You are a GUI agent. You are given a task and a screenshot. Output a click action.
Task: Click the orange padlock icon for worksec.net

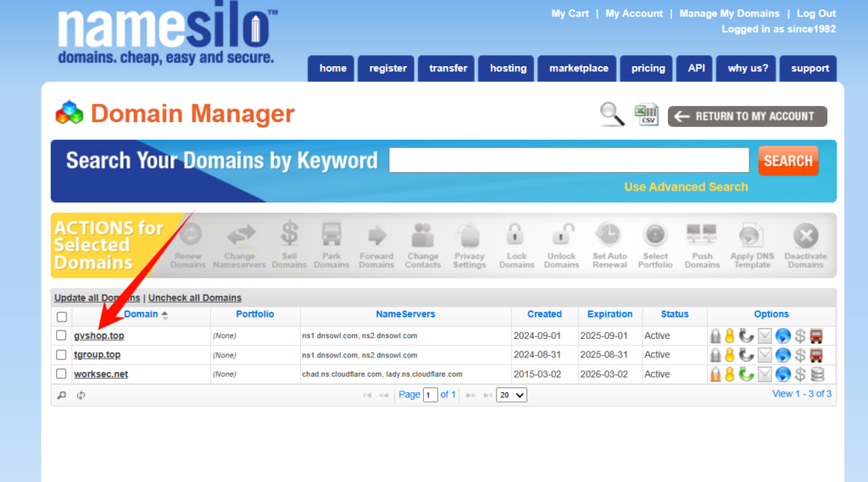(715, 374)
